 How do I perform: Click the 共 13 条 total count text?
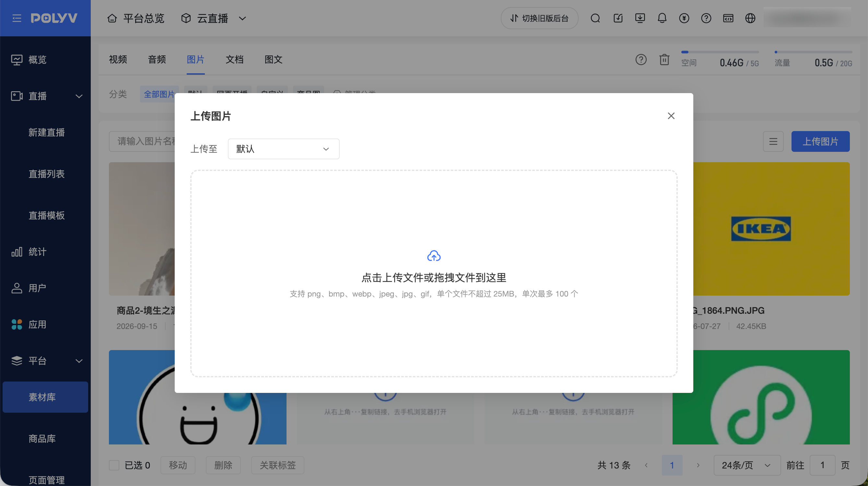(614, 465)
